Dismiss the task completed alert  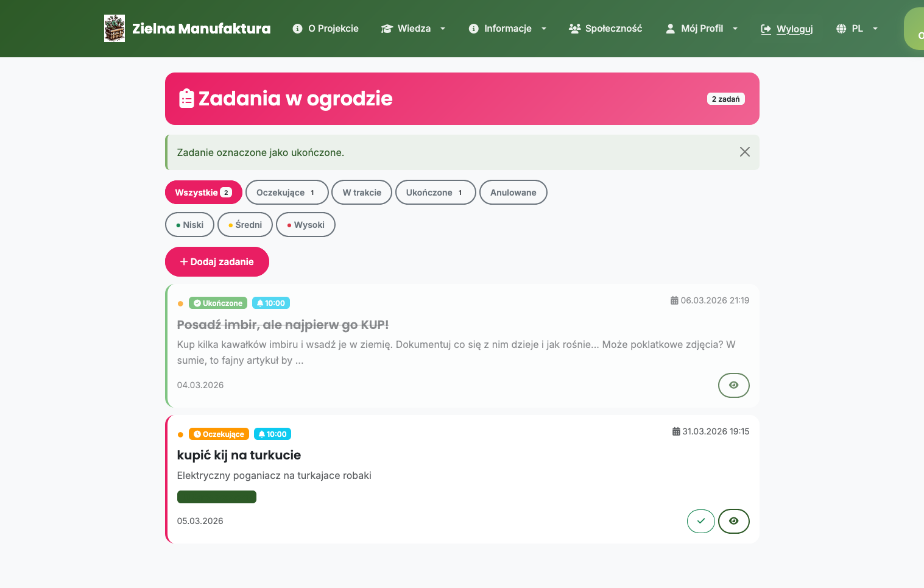click(744, 152)
